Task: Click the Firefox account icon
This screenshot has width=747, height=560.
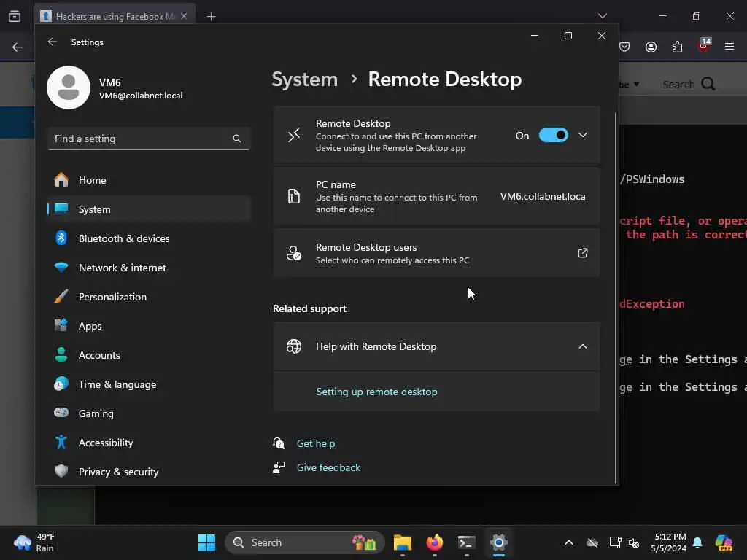Action: (651, 47)
